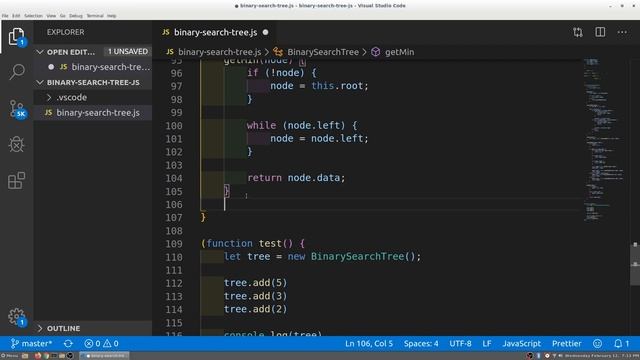Image resolution: width=640 pixels, height=360 pixels.
Task: Place cursor on 'return node.data;' line
Action: click(296, 178)
